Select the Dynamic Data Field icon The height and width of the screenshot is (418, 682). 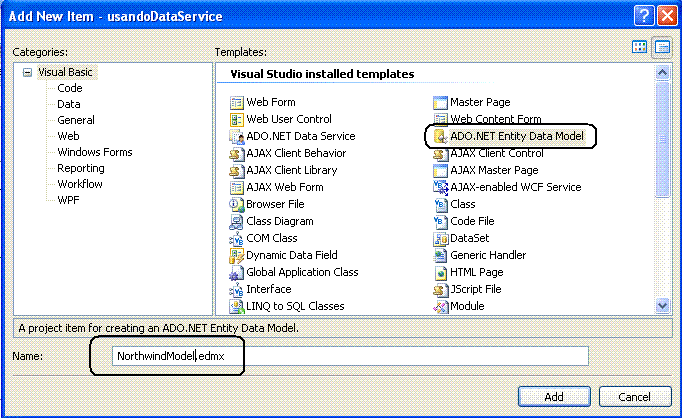point(236,256)
